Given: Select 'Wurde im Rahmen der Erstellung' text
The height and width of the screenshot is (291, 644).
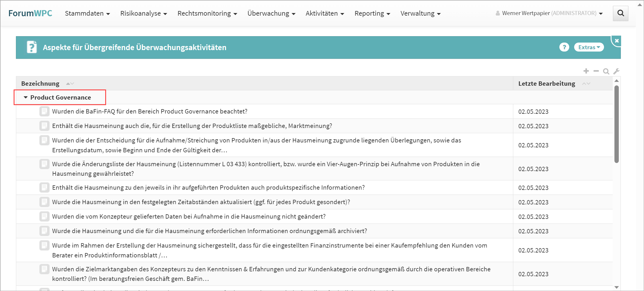Looking at the screenshot, I should 270,250.
